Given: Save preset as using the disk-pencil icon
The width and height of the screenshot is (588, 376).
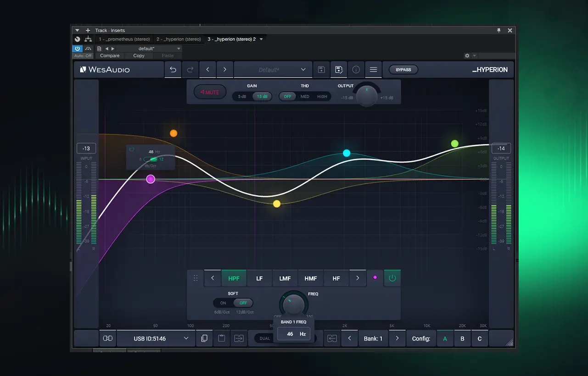Looking at the screenshot, I should [x=338, y=70].
